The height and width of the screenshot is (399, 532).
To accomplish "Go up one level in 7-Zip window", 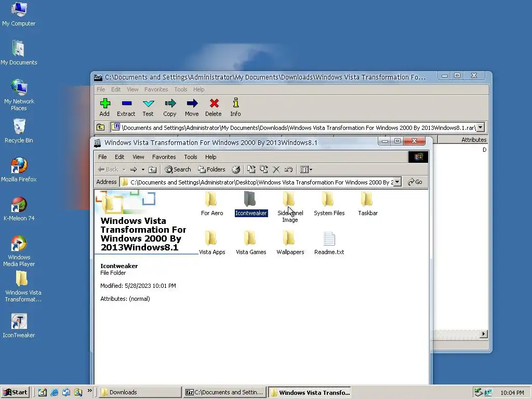I will [x=100, y=128].
